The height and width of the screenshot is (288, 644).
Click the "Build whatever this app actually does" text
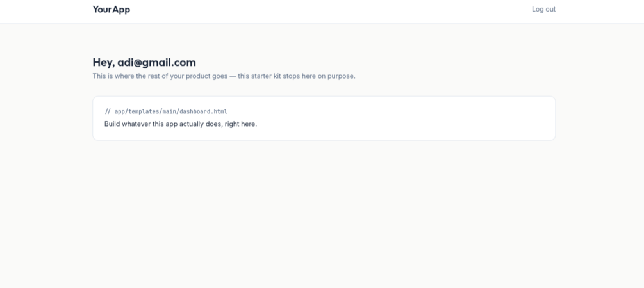[163, 124]
